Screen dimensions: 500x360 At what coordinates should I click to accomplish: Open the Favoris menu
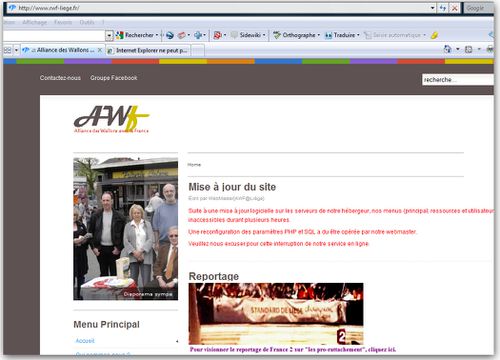63,22
